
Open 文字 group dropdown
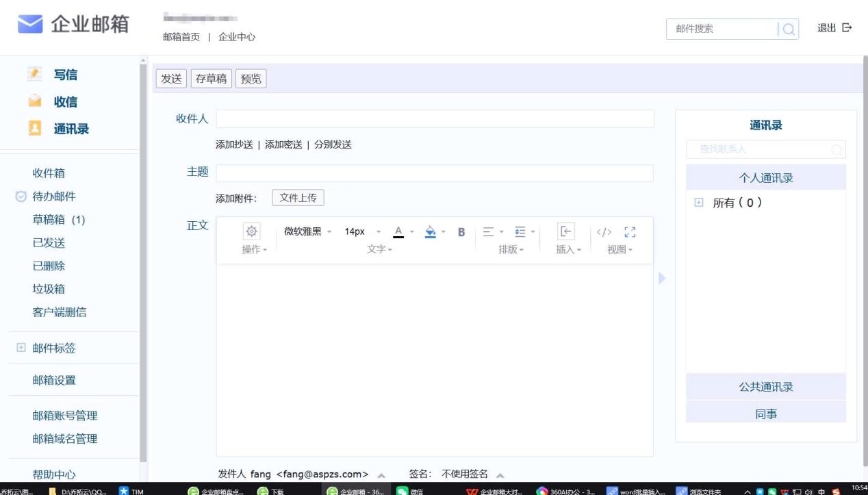(380, 249)
